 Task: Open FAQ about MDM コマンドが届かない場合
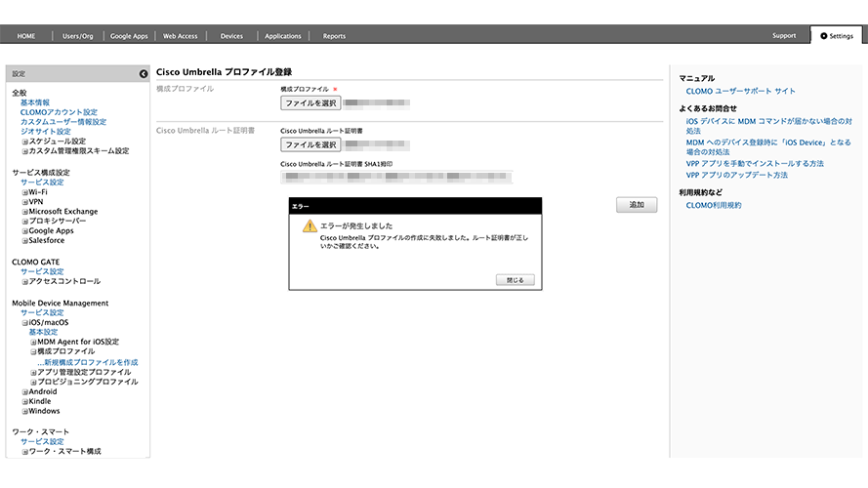coord(769,126)
